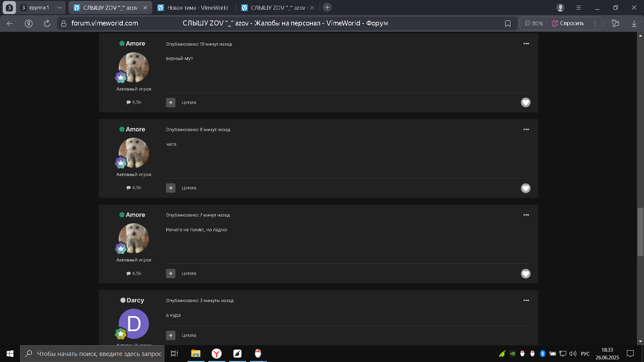Open the Windows notification center
The width and height of the screenshot is (644, 362).
click(630, 353)
